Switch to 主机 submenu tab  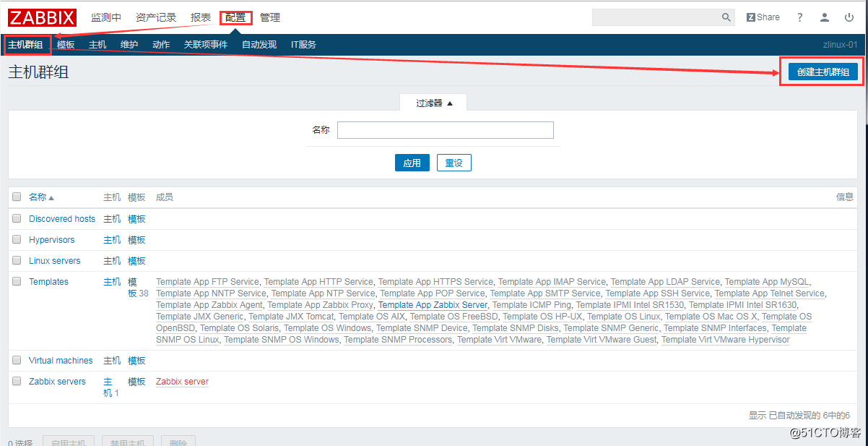(97, 45)
